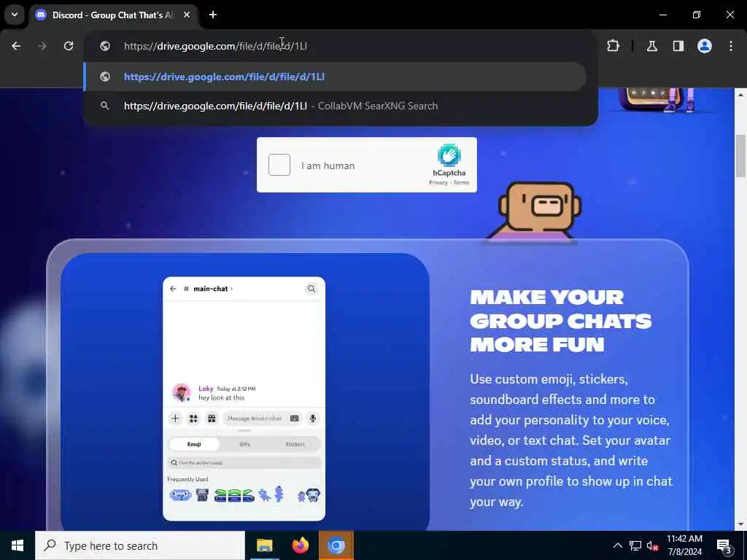Open File Explorer from taskbar
The height and width of the screenshot is (560, 747).
coord(264,545)
